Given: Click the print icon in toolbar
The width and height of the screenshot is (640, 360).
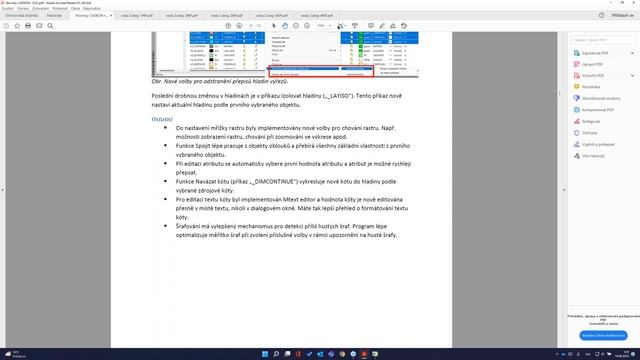Looking at the screenshot, I should point(28,26).
